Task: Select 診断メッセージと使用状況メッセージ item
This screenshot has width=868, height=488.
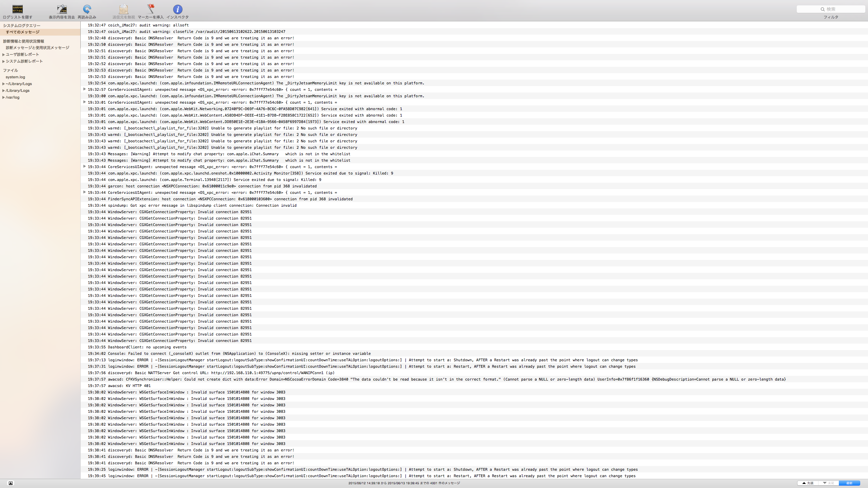Action: pyautogui.click(x=37, y=48)
